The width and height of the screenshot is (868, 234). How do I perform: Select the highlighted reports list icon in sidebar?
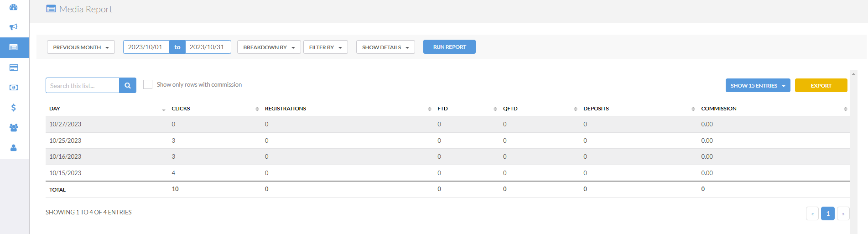click(14, 47)
